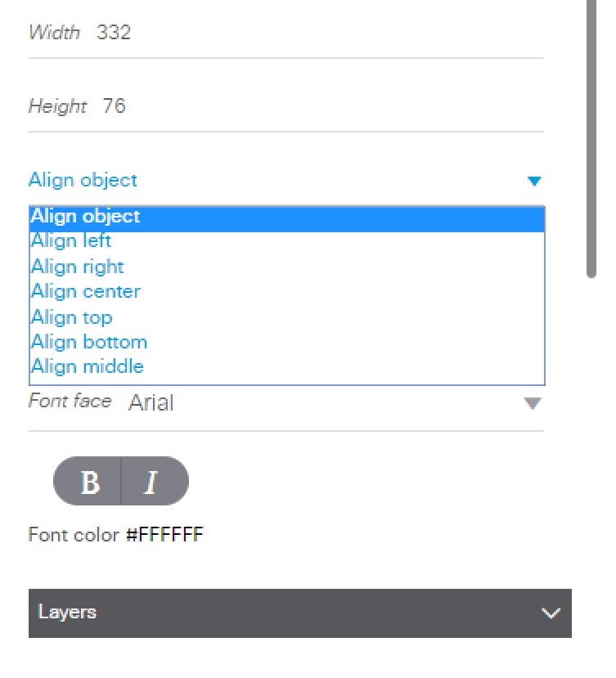Select the Align right option
This screenshot has height=678, width=616.
point(76,267)
